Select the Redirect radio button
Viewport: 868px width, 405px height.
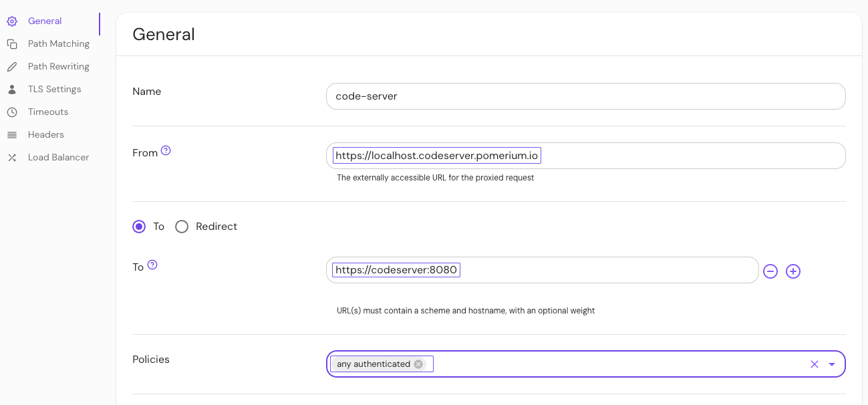182,227
